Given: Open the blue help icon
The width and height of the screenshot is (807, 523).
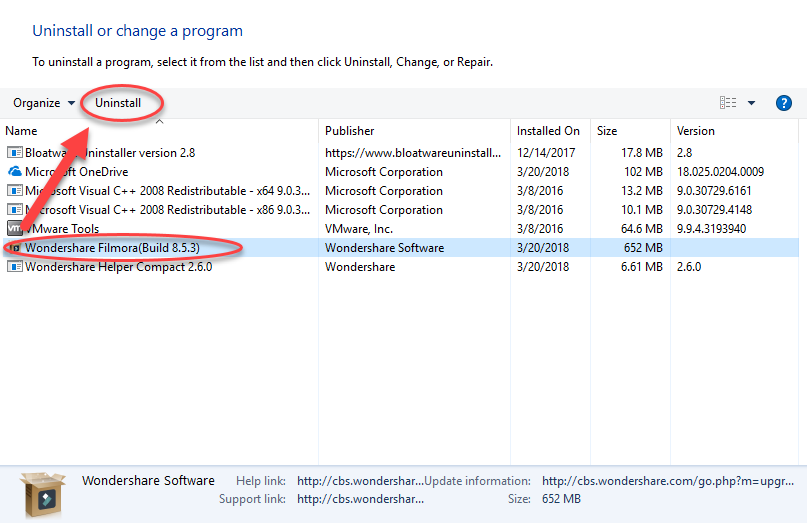Looking at the screenshot, I should tap(783, 103).
